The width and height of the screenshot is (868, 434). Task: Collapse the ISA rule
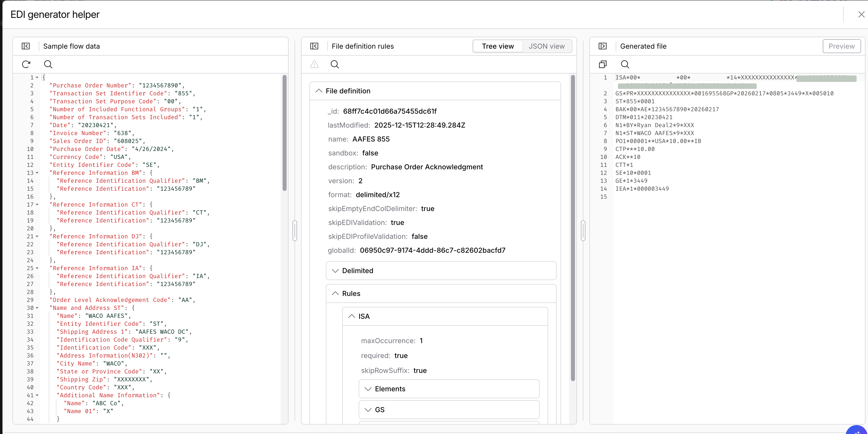pos(351,316)
